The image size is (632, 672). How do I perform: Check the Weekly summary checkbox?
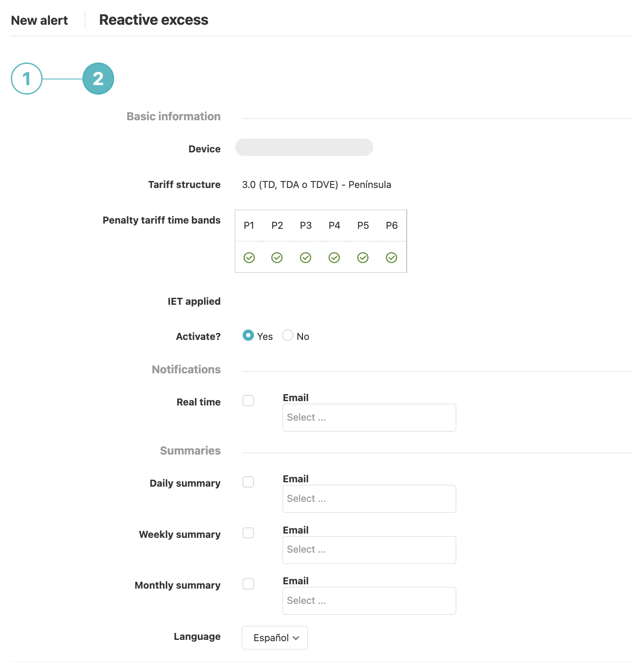point(248,533)
